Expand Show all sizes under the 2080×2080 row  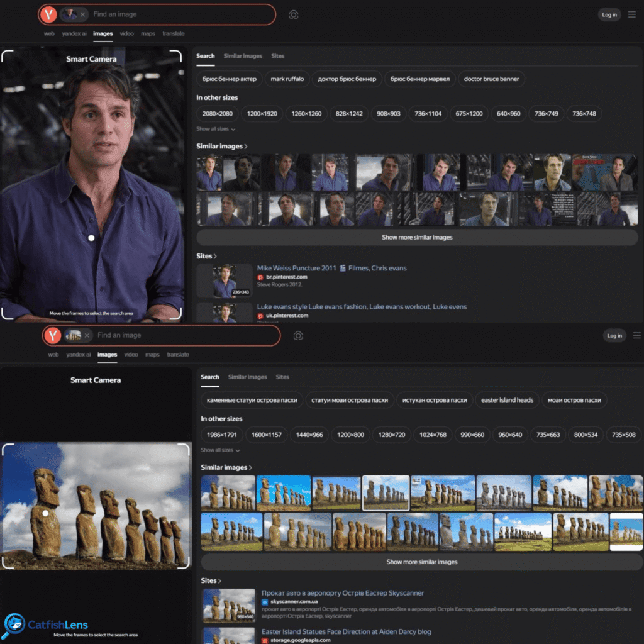pos(216,129)
